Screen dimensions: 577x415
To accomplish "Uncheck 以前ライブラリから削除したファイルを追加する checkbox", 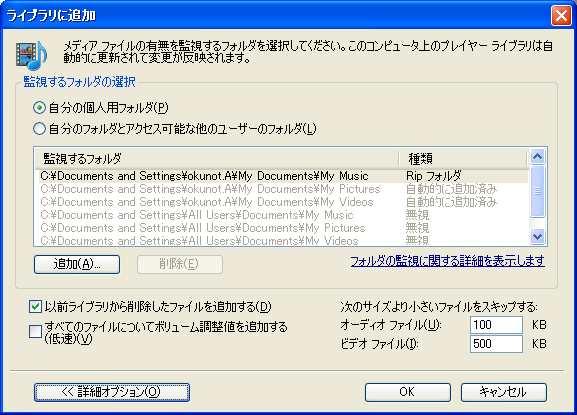I will pyautogui.click(x=35, y=306).
